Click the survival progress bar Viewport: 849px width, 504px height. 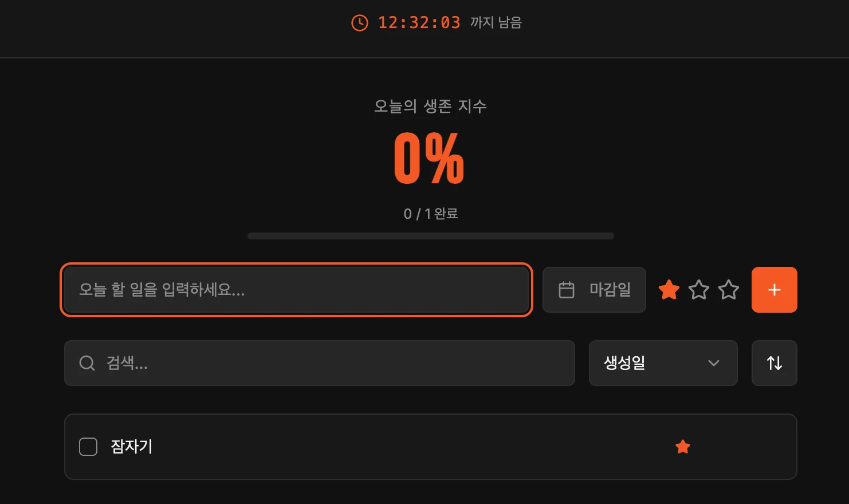[431, 236]
